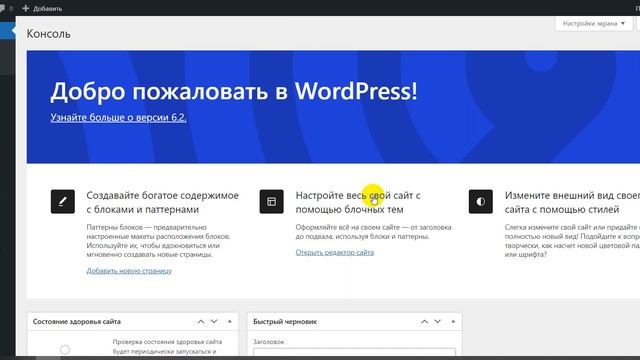Move Состояние здоровья сайта widget up

tap(201, 322)
